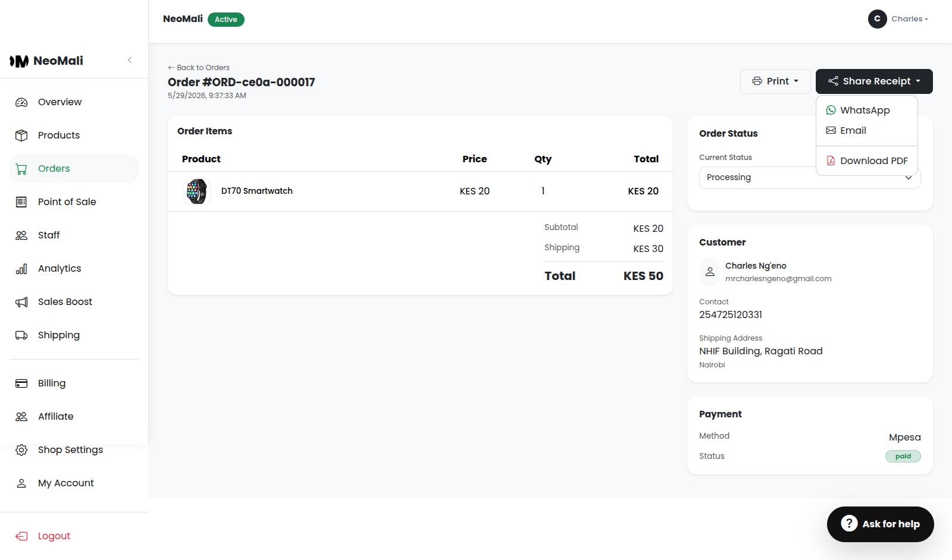This screenshot has width=952, height=560.
Task: Click the customer avatar icon
Action: point(710,272)
